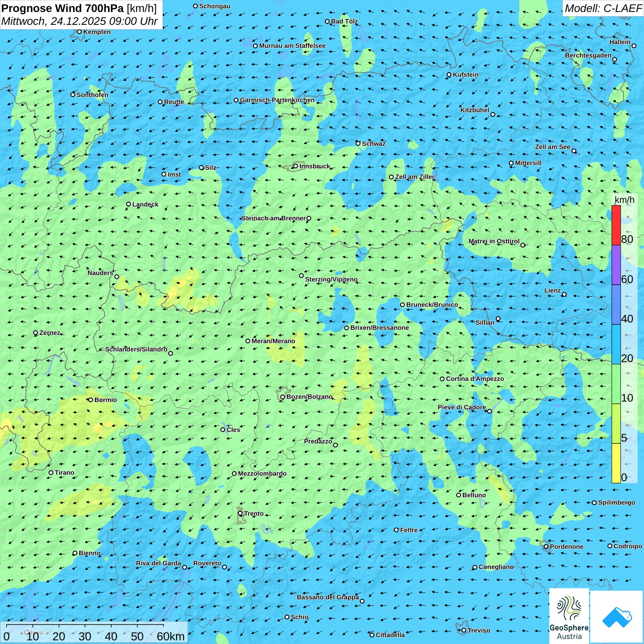Image resolution: width=644 pixels, height=644 pixels.
Task: Click the Schwaz city label
Action: (x=374, y=144)
